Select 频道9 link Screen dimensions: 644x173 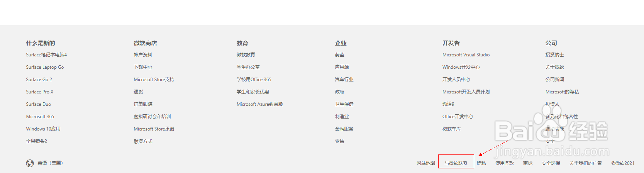point(449,104)
